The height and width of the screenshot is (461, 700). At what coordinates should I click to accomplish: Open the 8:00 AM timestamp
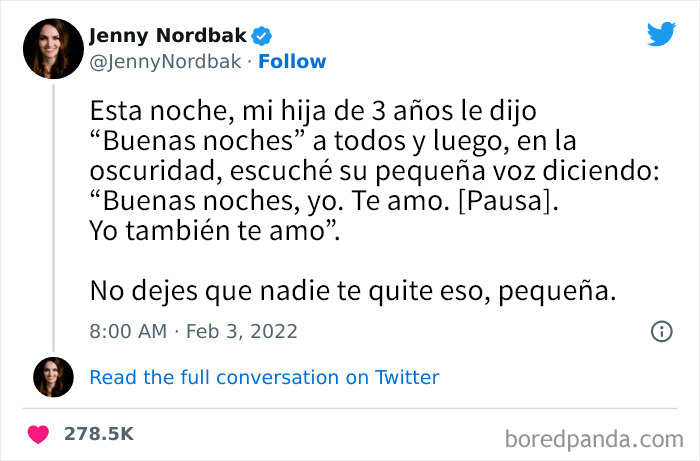(129, 331)
